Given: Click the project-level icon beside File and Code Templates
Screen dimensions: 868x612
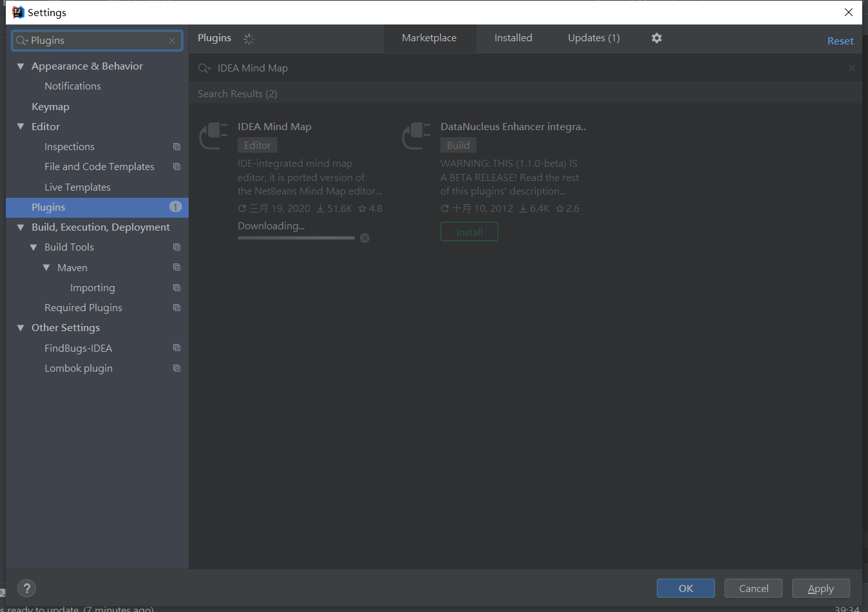Looking at the screenshot, I should coord(176,167).
